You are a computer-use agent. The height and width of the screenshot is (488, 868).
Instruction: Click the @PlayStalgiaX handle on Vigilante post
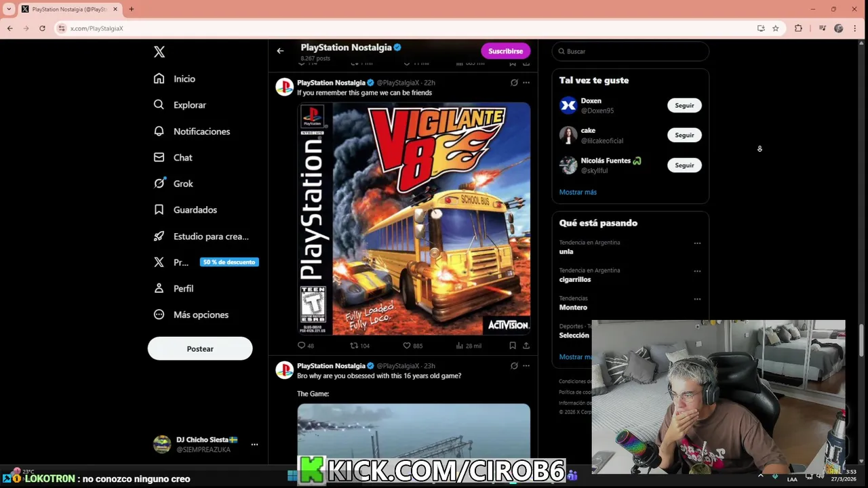click(399, 83)
